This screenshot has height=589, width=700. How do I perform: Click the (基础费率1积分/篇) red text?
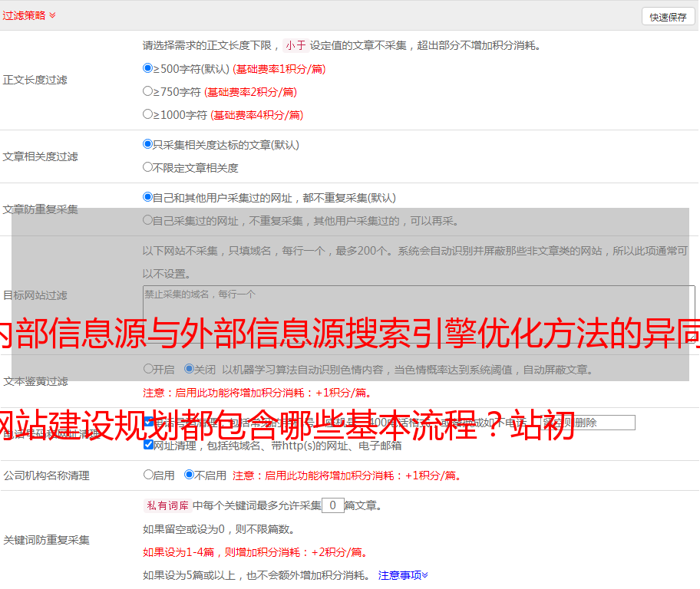coord(279,69)
